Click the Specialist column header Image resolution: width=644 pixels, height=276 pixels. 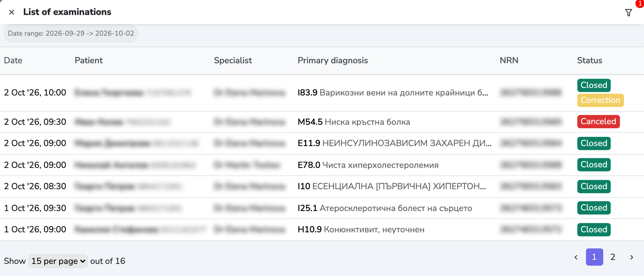click(x=233, y=60)
